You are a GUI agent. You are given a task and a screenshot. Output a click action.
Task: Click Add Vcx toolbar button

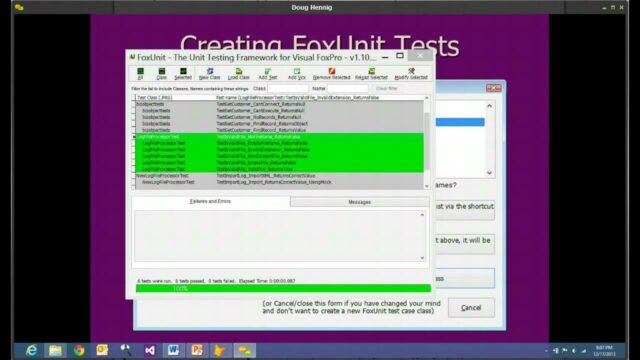click(x=297, y=73)
